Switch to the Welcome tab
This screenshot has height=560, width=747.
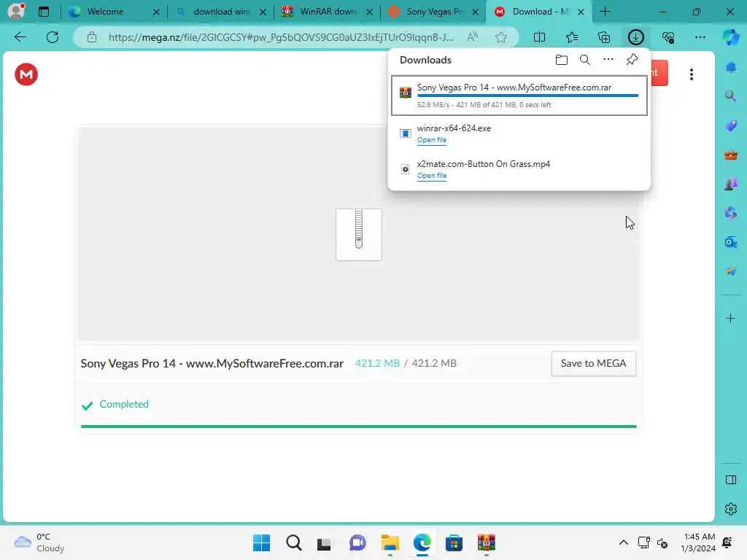tap(114, 12)
